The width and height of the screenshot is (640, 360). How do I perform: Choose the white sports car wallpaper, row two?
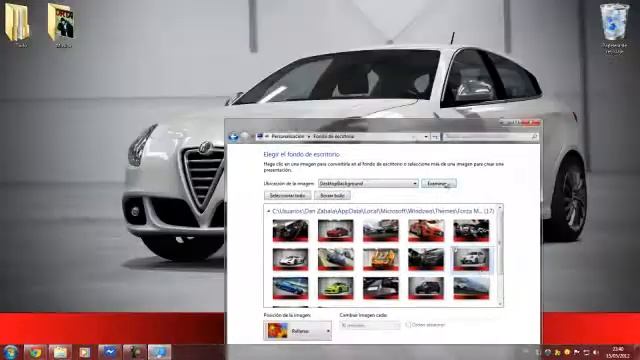coord(291,259)
